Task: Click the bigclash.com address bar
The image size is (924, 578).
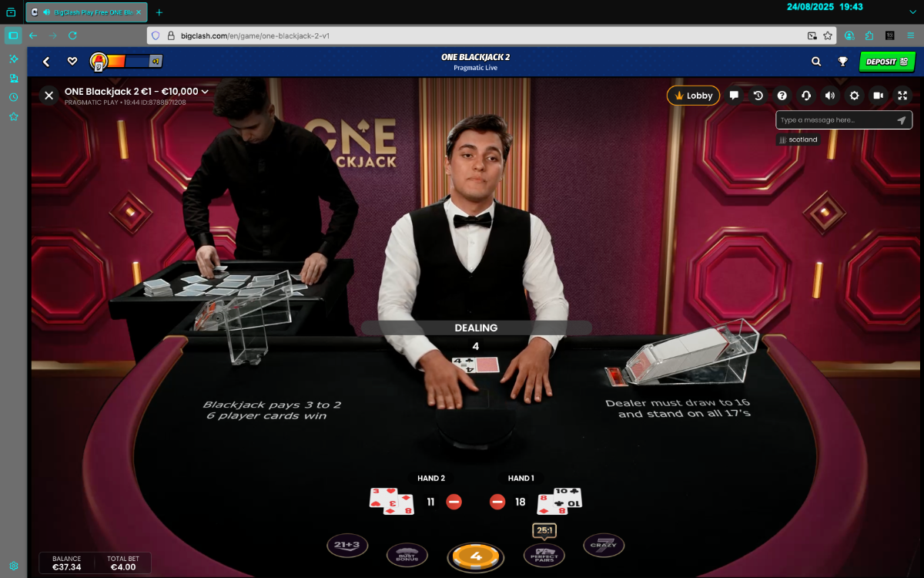Action: point(491,35)
